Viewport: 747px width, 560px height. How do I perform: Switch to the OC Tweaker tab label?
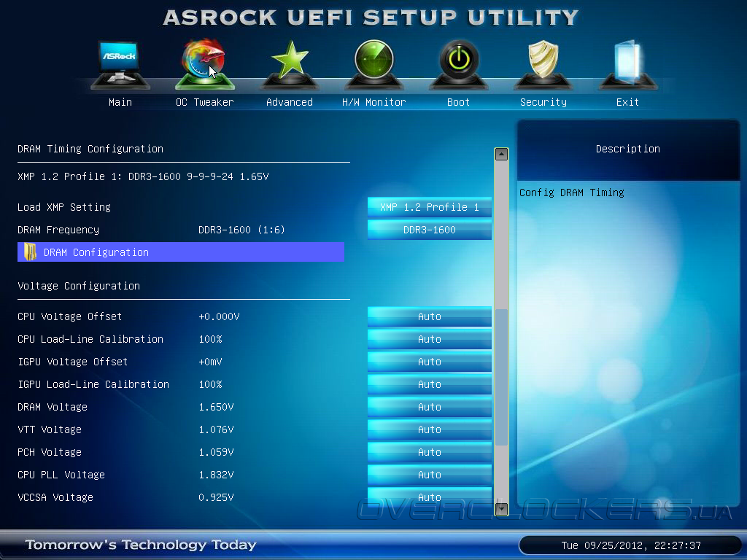tap(205, 102)
